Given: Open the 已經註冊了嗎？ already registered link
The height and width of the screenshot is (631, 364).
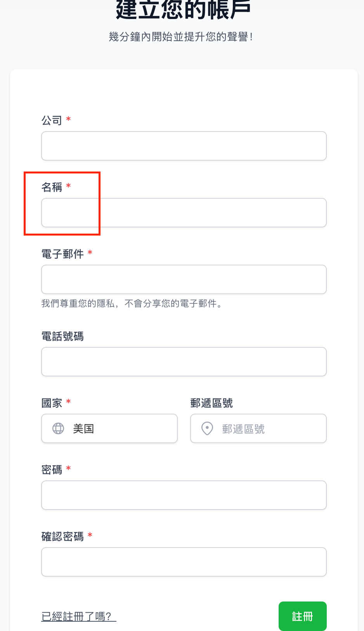Looking at the screenshot, I should point(79,616).
